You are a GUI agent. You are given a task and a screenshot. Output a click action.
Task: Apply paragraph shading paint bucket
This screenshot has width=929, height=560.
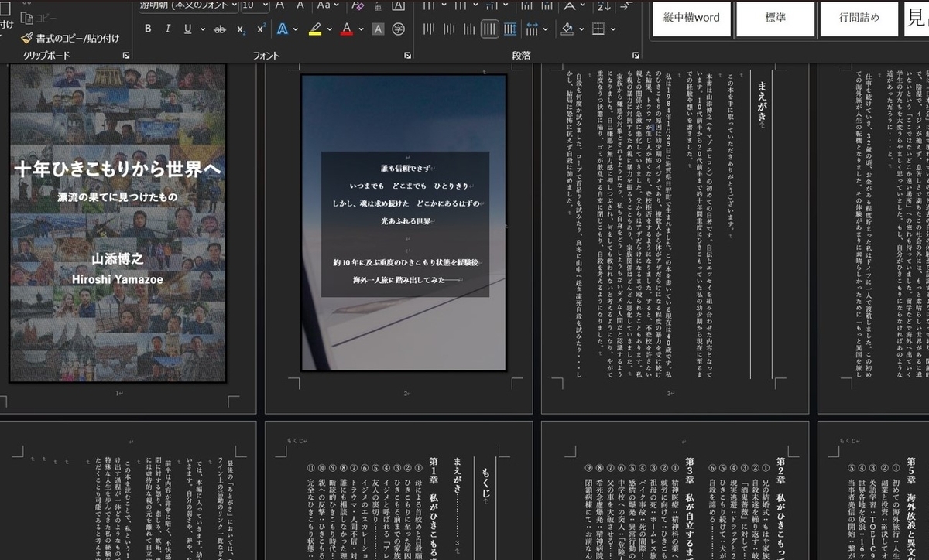tap(567, 29)
